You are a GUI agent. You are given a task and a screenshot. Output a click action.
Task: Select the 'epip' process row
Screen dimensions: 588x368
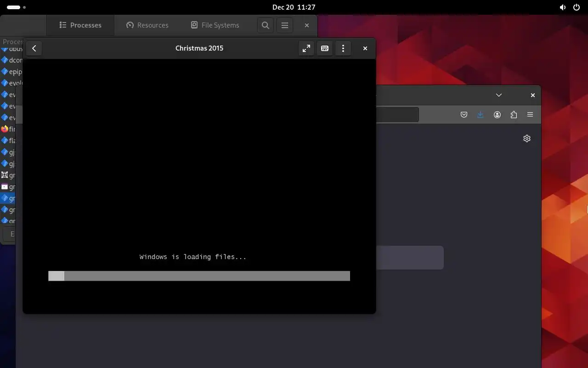(12, 72)
